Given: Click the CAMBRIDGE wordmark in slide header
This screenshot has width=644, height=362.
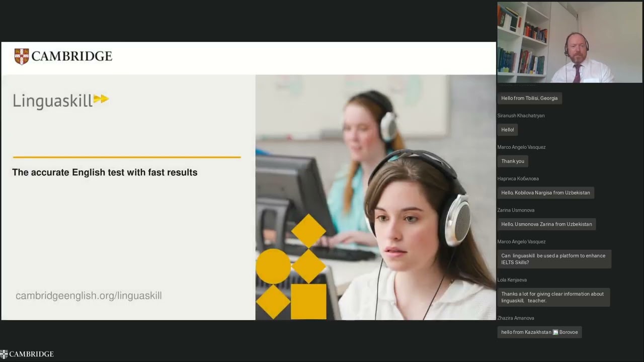Looking at the screenshot, I should coord(71,56).
